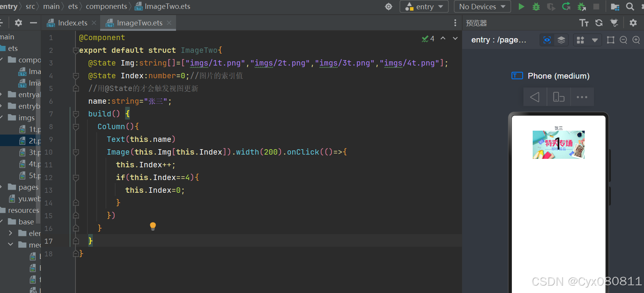The height and width of the screenshot is (293, 644).
Task: Select the imgs folder in tree
Action: point(22,118)
